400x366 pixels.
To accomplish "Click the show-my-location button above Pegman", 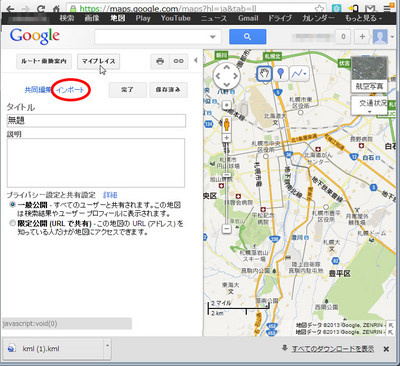I will [x=227, y=105].
